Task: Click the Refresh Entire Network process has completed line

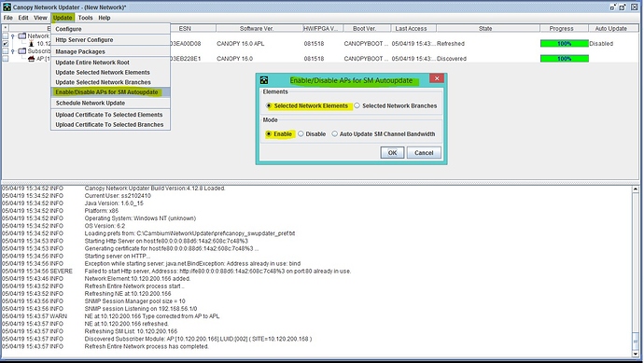Action: [105, 346]
